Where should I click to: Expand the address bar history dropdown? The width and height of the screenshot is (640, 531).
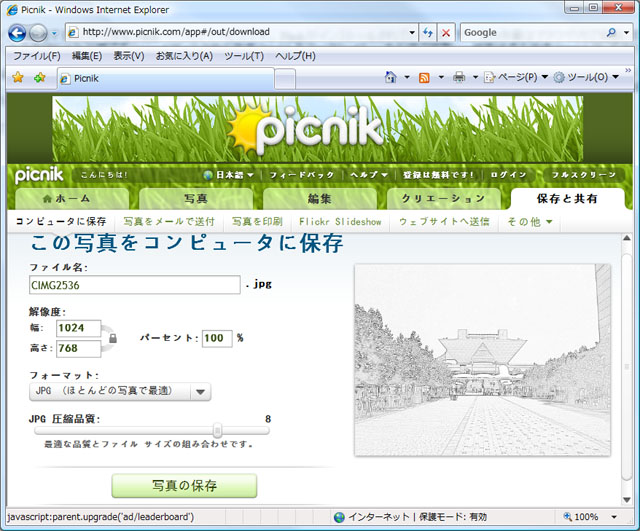coord(412,32)
